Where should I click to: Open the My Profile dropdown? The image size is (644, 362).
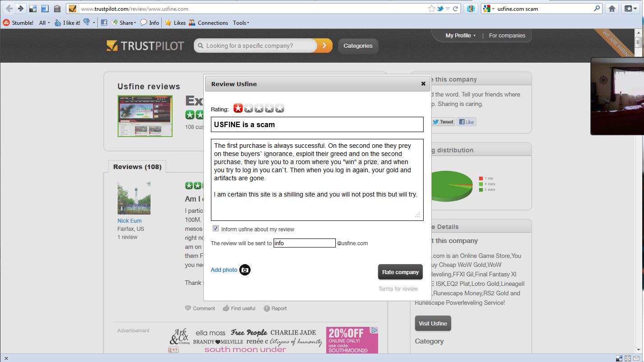click(460, 35)
